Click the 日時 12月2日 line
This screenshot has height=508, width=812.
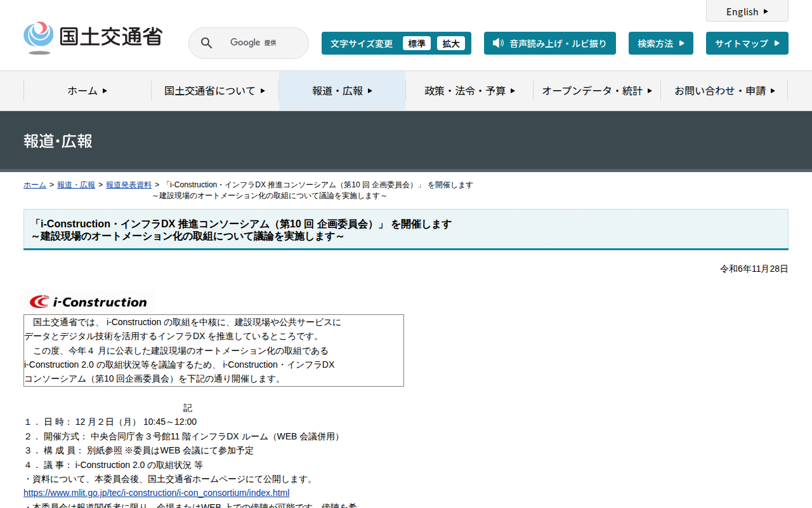pos(110,422)
